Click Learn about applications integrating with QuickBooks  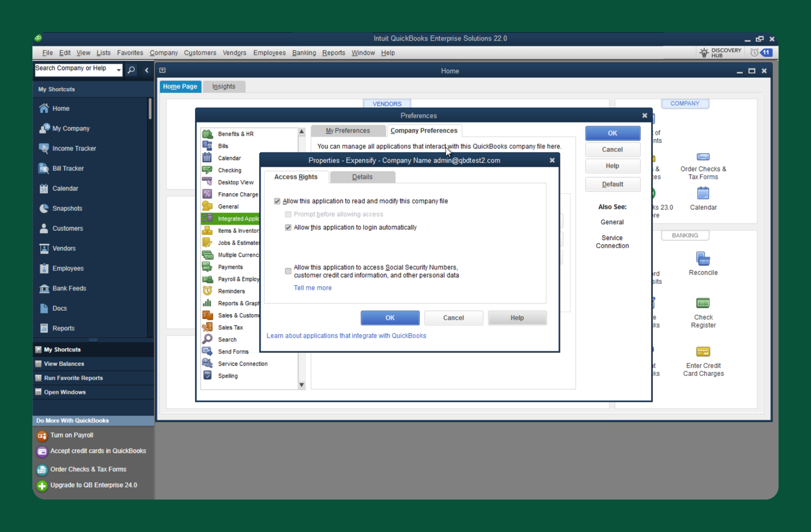[346, 335]
